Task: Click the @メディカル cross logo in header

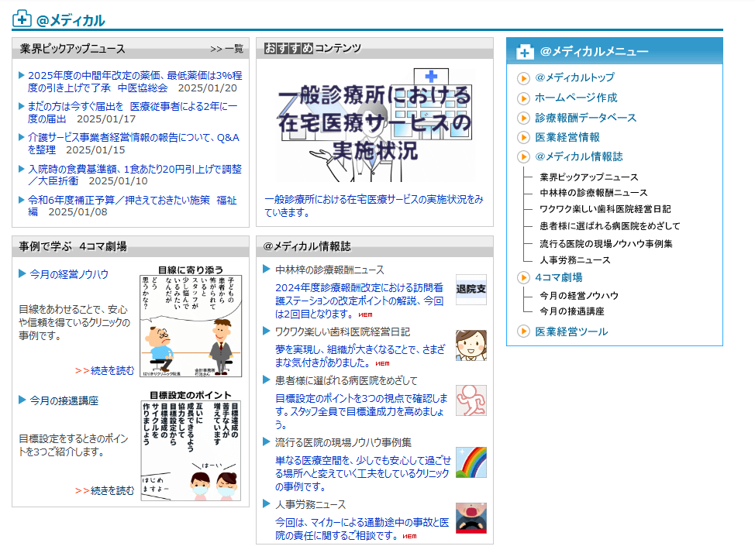Action: coord(22,20)
